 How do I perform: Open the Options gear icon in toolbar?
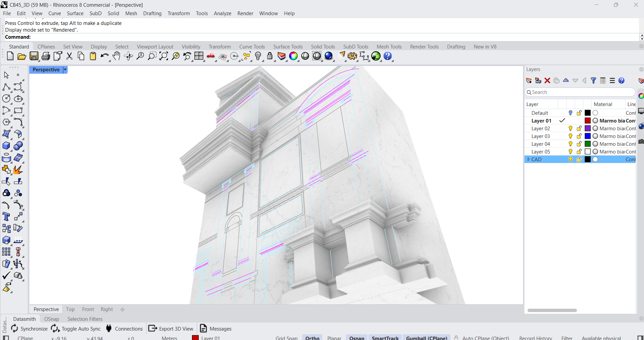coord(352,56)
